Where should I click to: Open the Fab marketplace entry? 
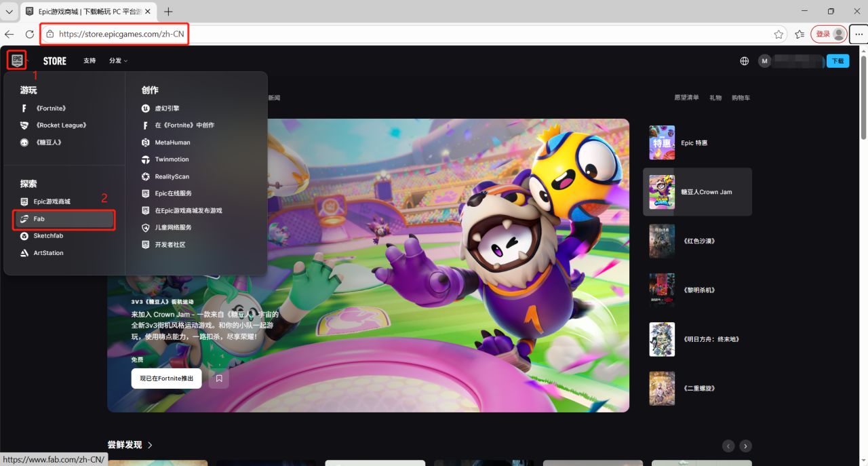coord(65,219)
